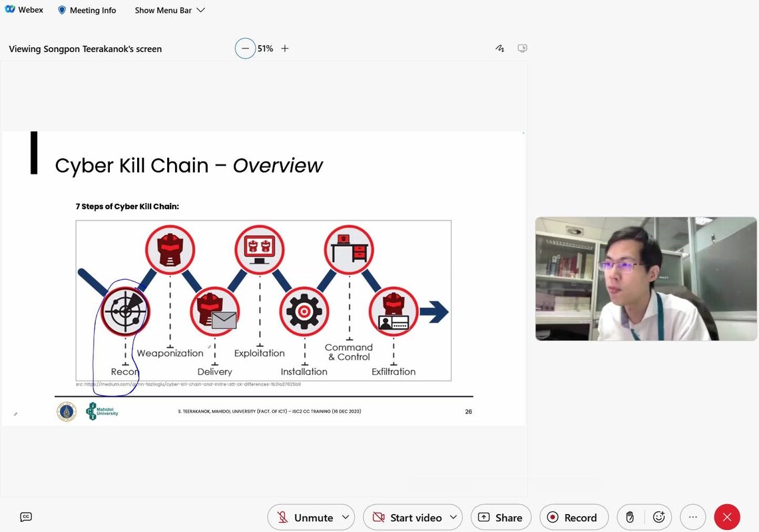759x532 pixels.
Task: Open Meeting Info
Action: pyautogui.click(x=87, y=10)
